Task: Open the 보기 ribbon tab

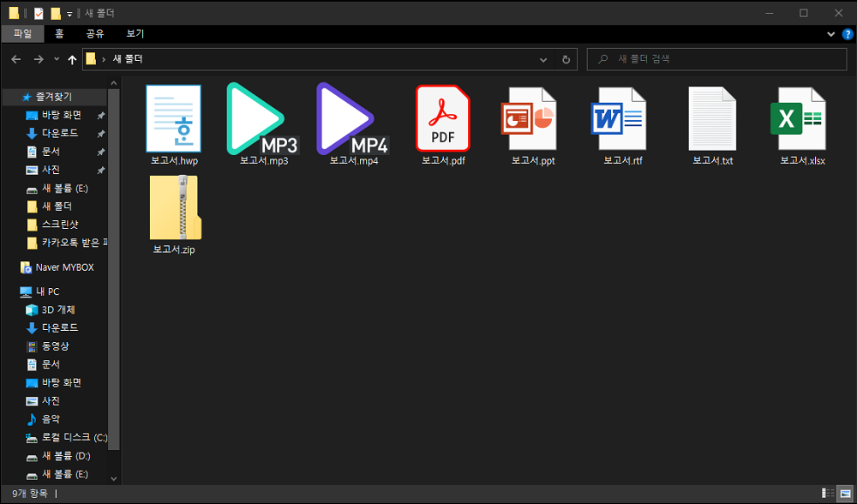Action: pos(135,34)
